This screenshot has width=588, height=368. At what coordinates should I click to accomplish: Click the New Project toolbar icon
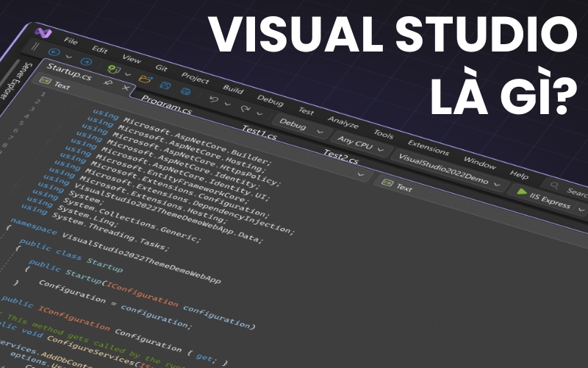pos(114,69)
